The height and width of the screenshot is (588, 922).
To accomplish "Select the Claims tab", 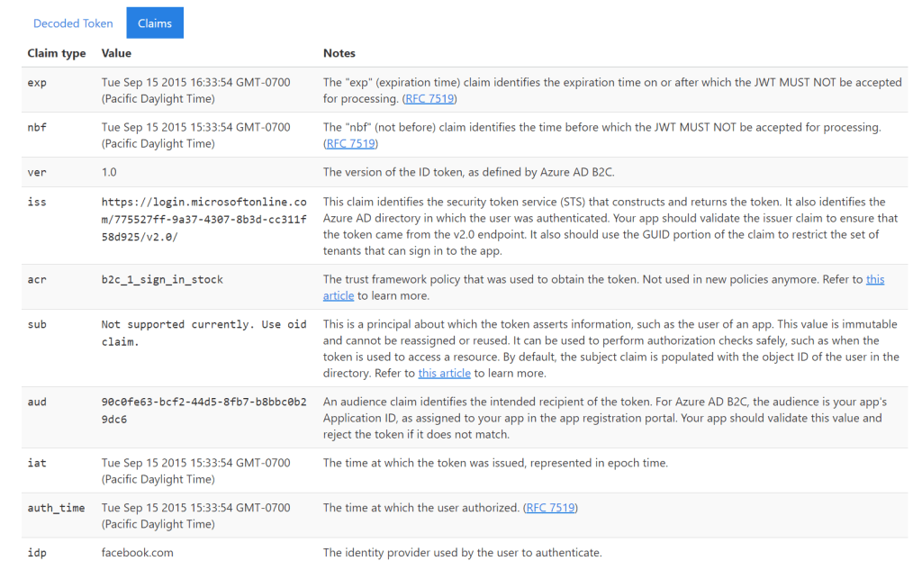I will click(154, 23).
